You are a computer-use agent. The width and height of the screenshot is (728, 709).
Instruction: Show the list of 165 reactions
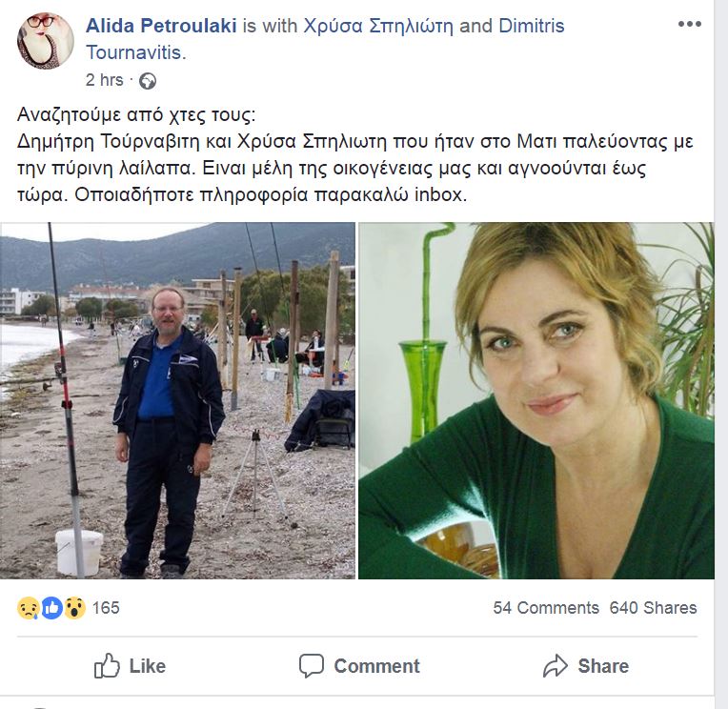click(x=106, y=608)
